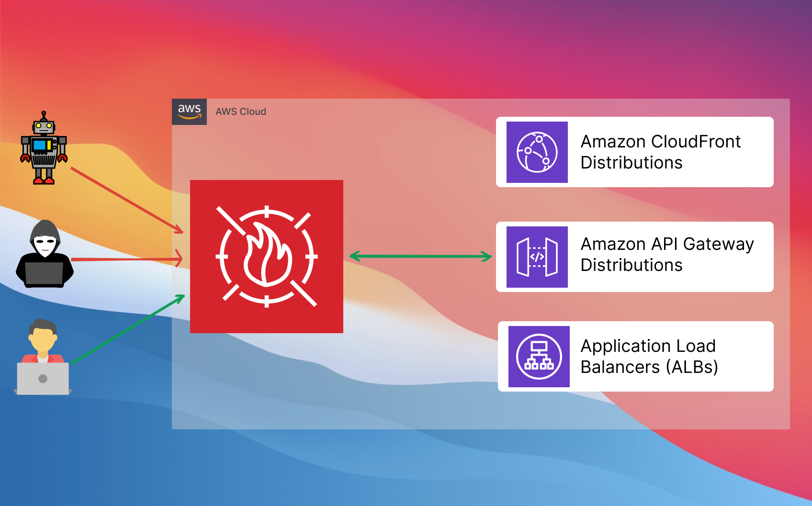Viewport: 812px width, 506px height.
Task: Select the legitimate user with laptop icon
Action: coord(43,357)
